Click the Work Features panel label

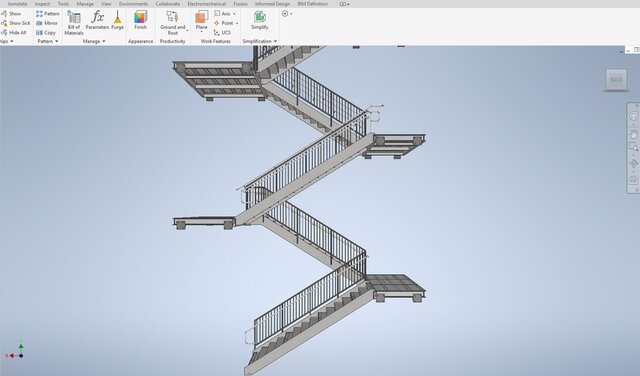coord(216,41)
